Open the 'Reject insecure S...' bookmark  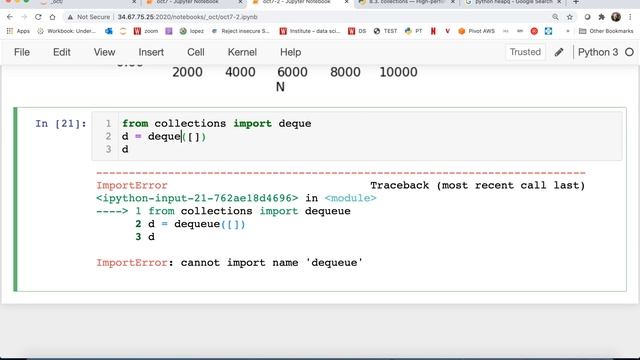point(240,31)
